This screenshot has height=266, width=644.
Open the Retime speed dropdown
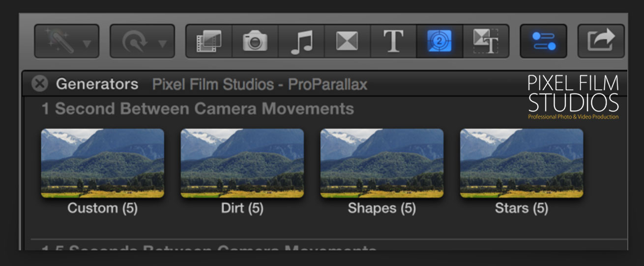tap(142, 41)
